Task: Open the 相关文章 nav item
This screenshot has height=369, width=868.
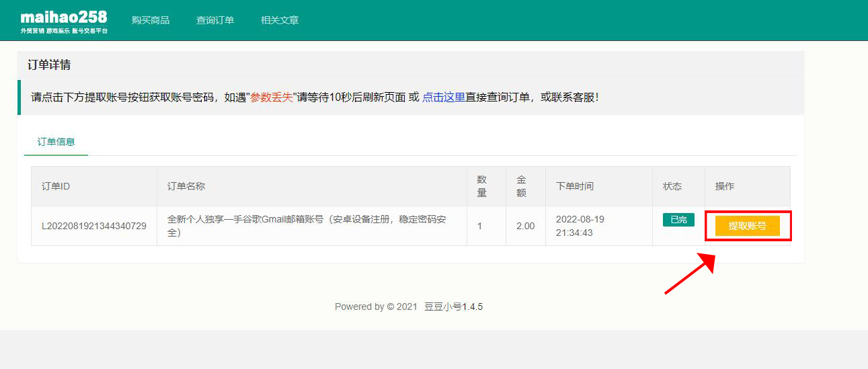Action: (280, 20)
